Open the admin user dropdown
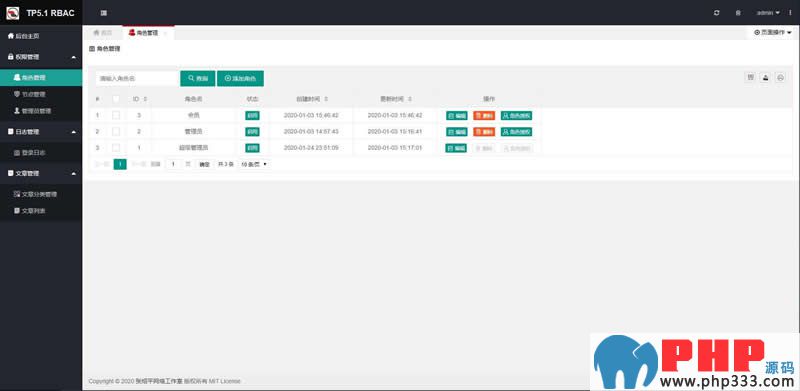Screen dimensions: 800x391 click(x=768, y=13)
